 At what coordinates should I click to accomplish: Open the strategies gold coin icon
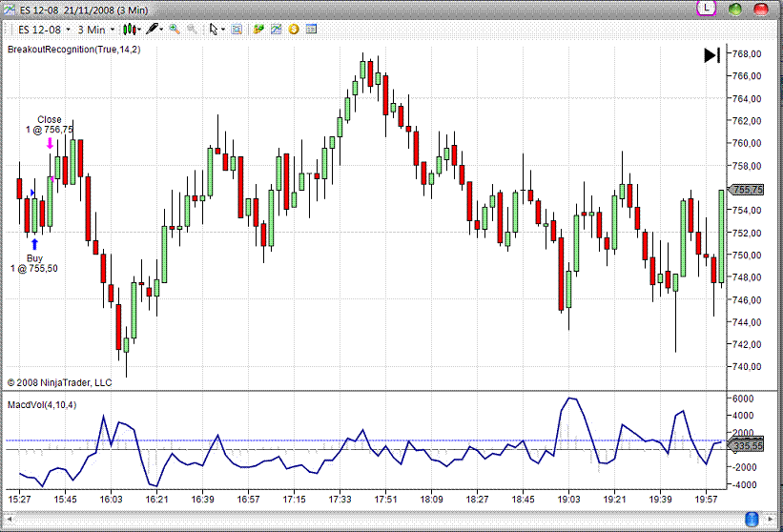pyautogui.click(x=294, y=30)
